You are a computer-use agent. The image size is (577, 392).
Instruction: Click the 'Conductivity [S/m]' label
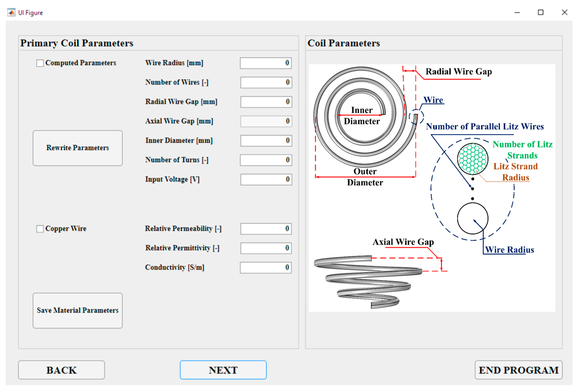pos(175,268)
